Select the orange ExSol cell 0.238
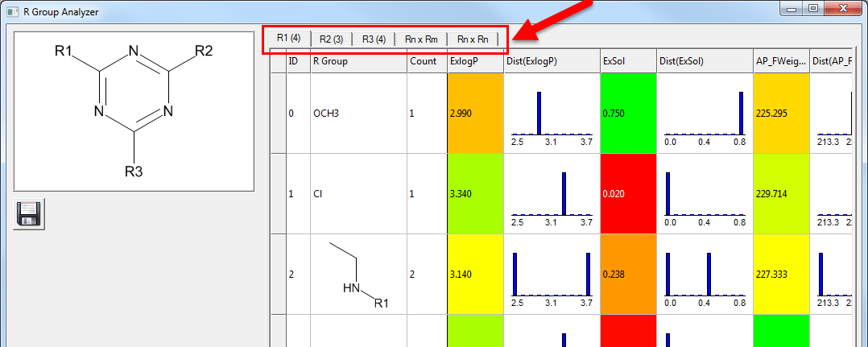 [628, 274]
